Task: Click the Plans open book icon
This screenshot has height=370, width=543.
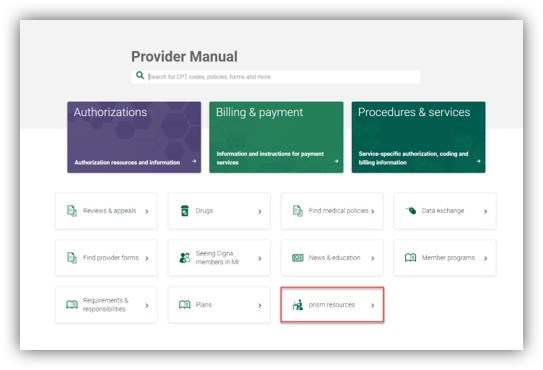Action: pyautogui.click(x=185, y=305)
